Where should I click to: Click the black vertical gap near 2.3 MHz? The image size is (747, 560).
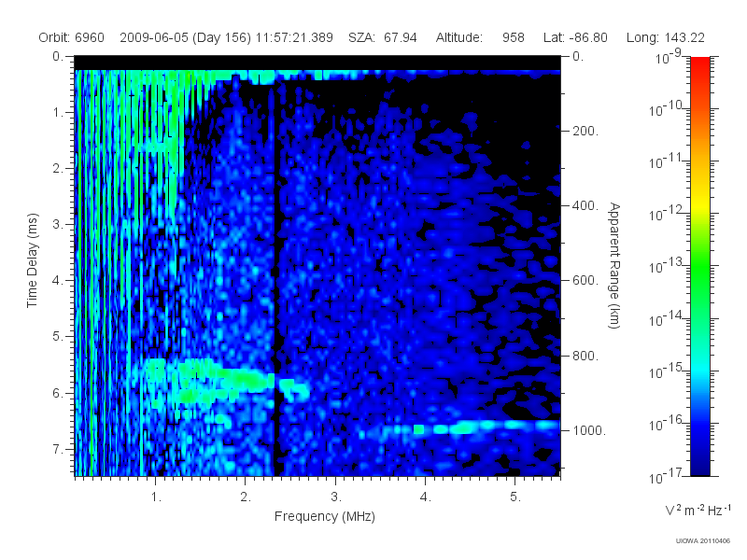pyautogui.click(x=275, y=276)
